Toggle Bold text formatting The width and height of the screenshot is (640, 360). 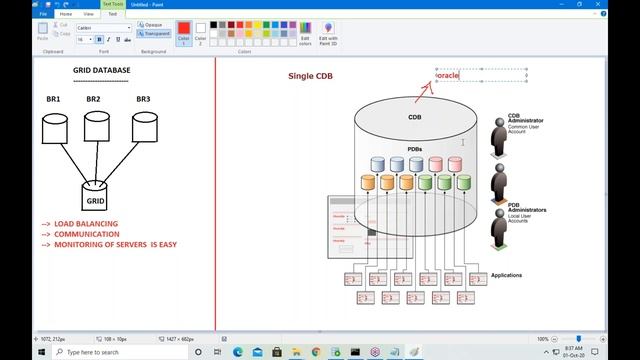tap(99, 40)
